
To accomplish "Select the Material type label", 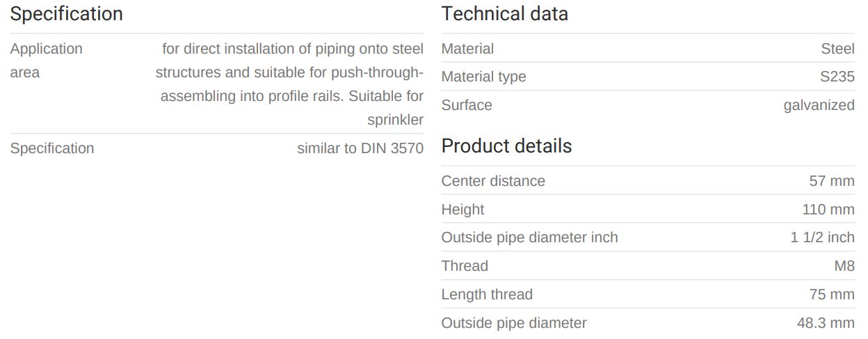I will (483, 77).
